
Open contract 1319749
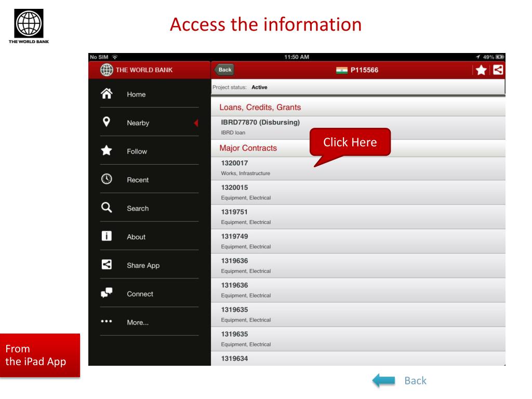[x=358, y=242]
